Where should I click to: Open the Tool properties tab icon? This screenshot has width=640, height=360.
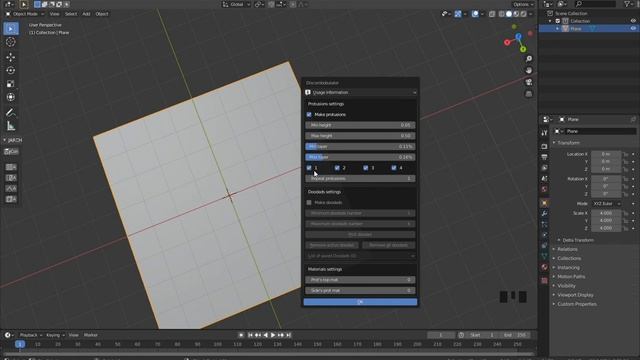pos(544,133)
